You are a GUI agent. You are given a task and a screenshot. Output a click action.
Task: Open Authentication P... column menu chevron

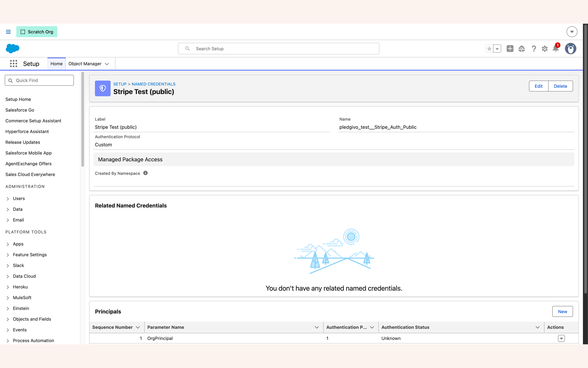coord(372,327)
